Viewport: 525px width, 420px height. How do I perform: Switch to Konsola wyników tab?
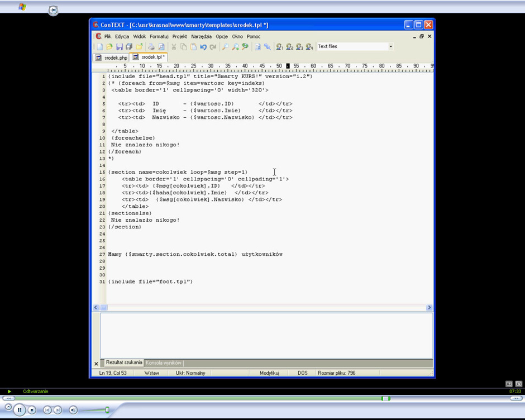point(164,363)
